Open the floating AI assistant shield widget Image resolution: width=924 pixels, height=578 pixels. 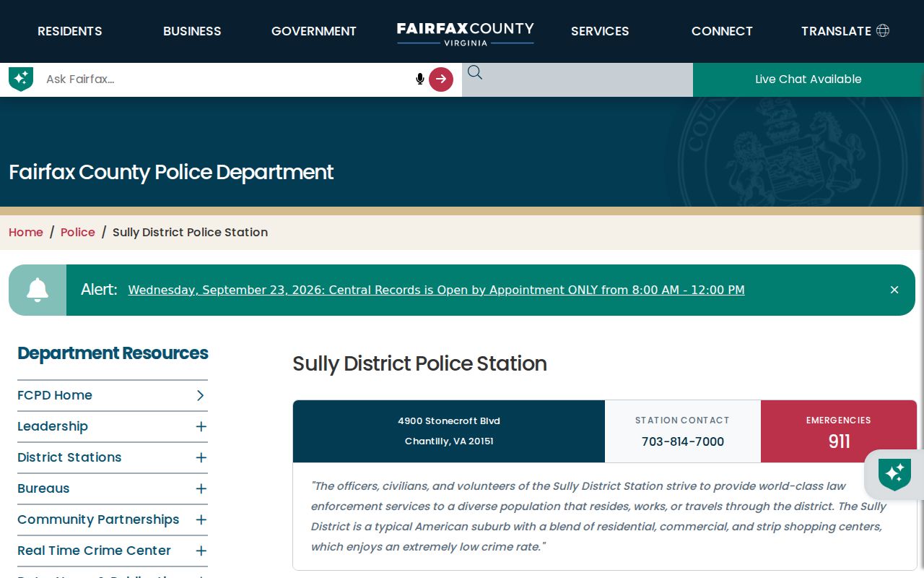click(894, 474)
